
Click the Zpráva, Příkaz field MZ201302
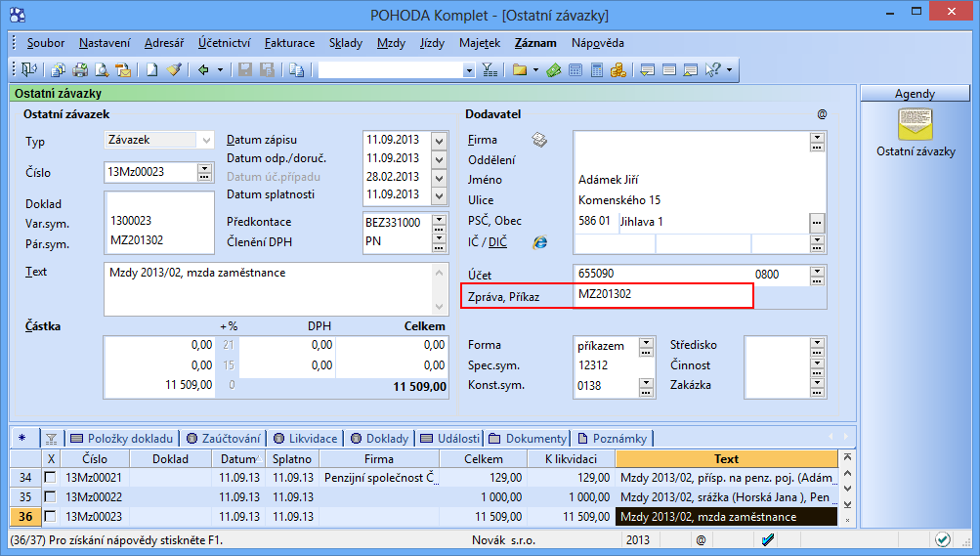pos(663,294)
